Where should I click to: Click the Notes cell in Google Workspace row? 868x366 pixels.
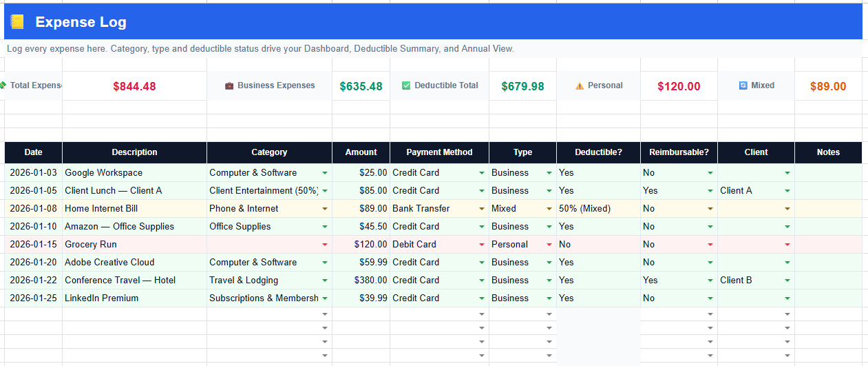click(828, 173)
